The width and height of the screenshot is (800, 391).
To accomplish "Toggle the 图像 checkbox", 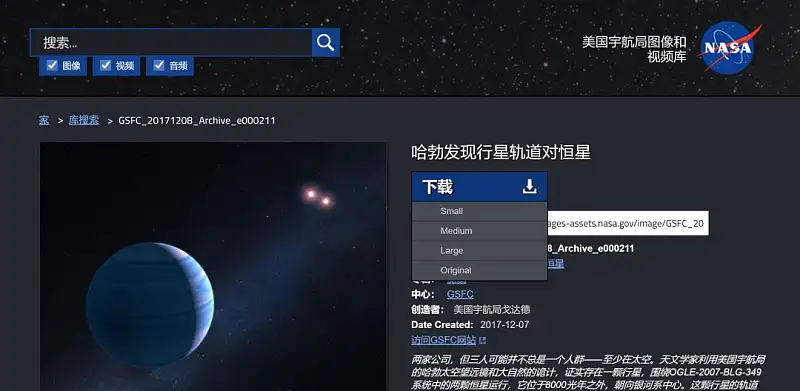I will (52, 65).
